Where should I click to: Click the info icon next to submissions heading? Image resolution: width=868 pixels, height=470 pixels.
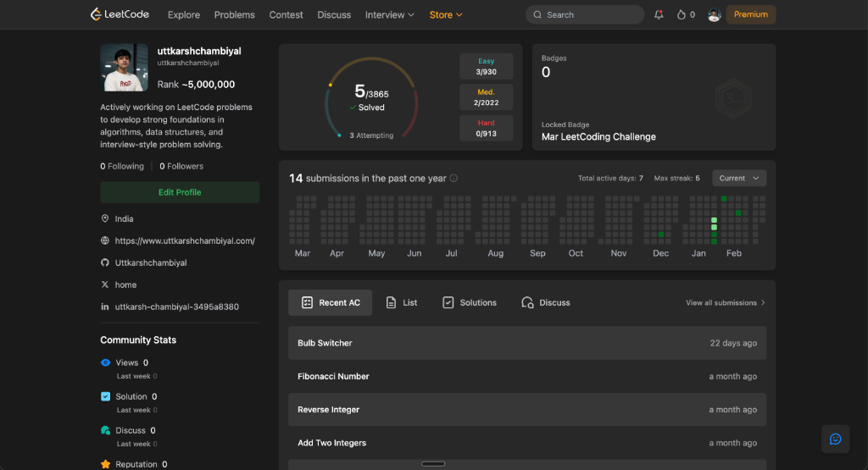(x=454, y=178)
